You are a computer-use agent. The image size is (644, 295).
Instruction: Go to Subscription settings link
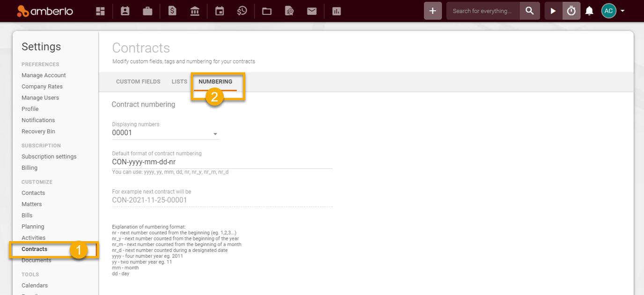49,157
